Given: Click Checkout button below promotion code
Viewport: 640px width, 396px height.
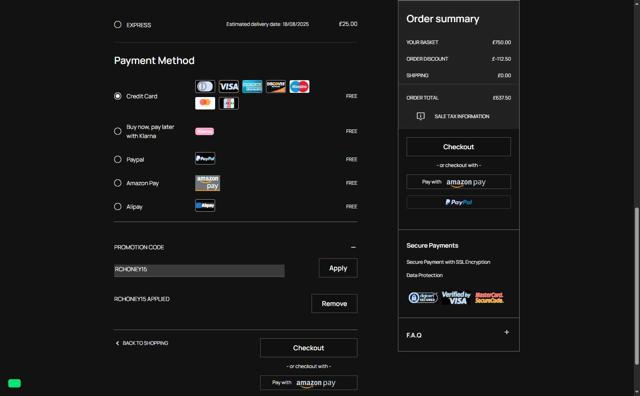Looking at the screenshot, I should (309, 348).
